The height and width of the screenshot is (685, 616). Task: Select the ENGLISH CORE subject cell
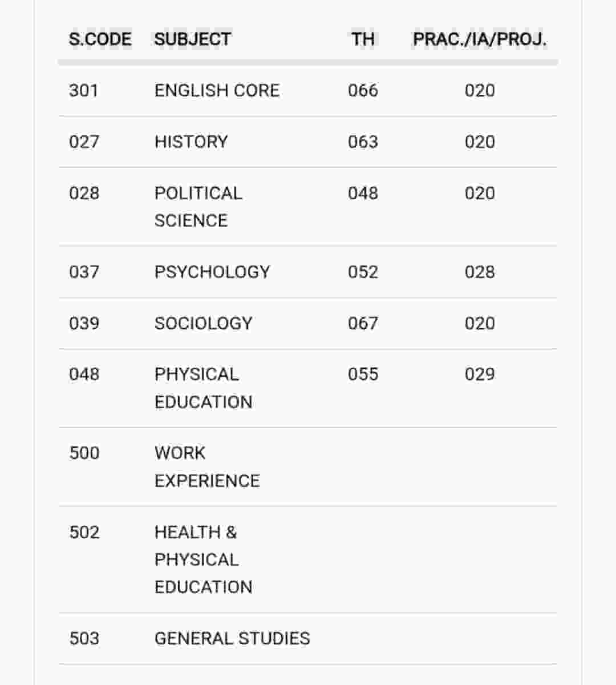point(217,91)
